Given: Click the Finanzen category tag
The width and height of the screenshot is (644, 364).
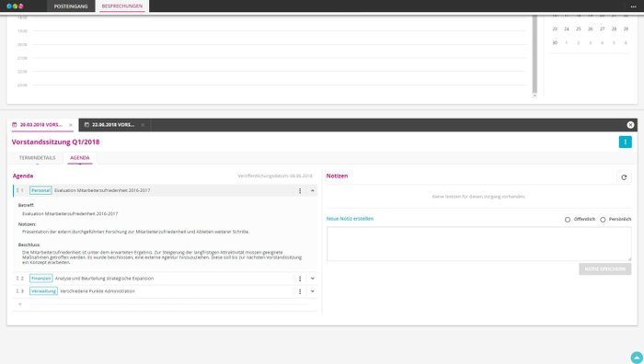Looking at the screenshot, I should (x=41, y=279).
